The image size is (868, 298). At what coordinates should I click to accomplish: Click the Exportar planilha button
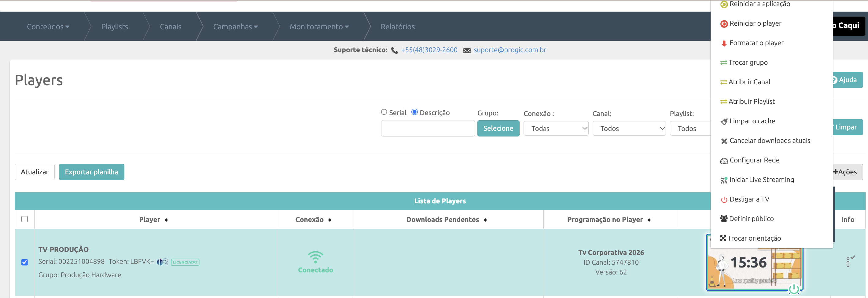pos(92,172)
